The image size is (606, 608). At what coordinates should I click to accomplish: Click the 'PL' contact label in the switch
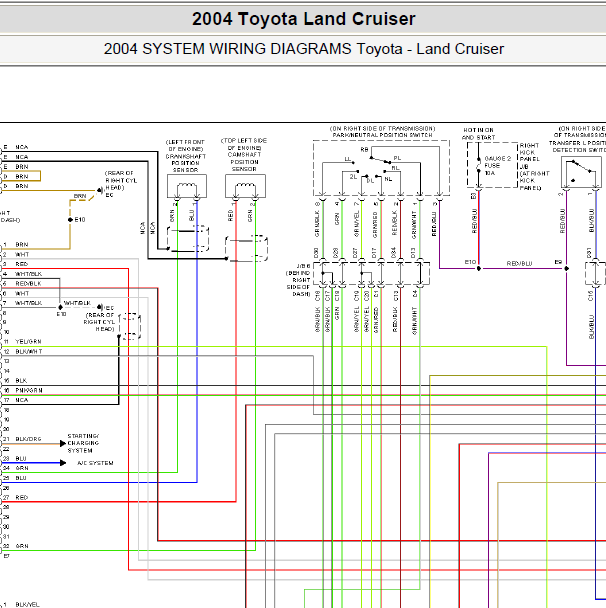(397, 158)
